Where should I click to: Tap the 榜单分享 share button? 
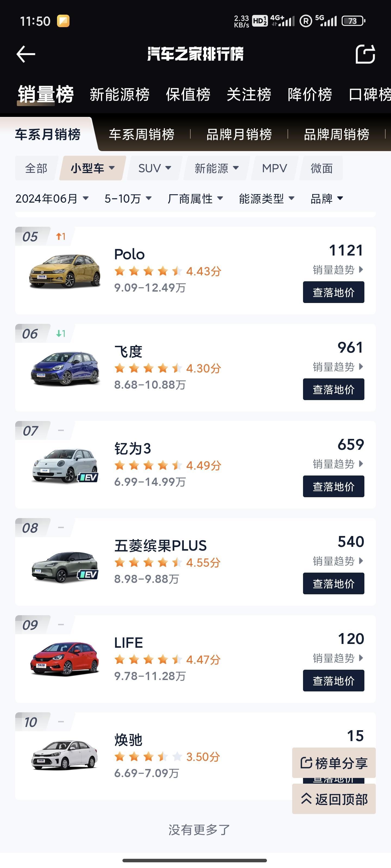(x=334, y=762)
